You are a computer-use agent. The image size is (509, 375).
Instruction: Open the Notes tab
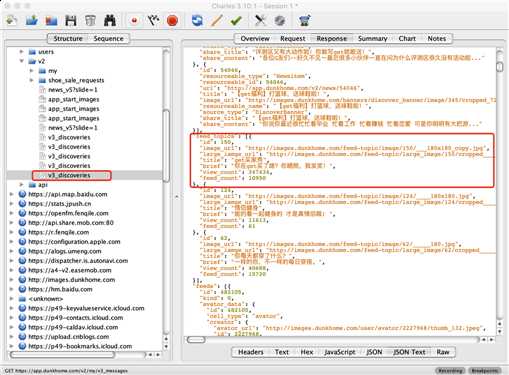point(437,39)
